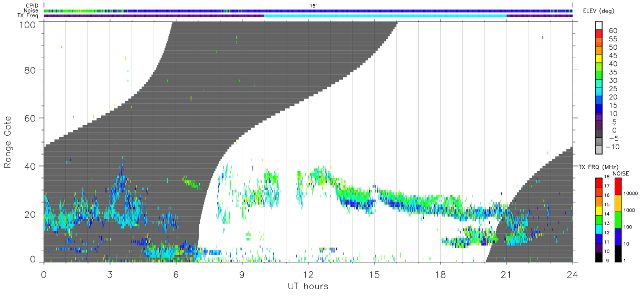Click the 6 tick on UT hours axis

(176, 274)
